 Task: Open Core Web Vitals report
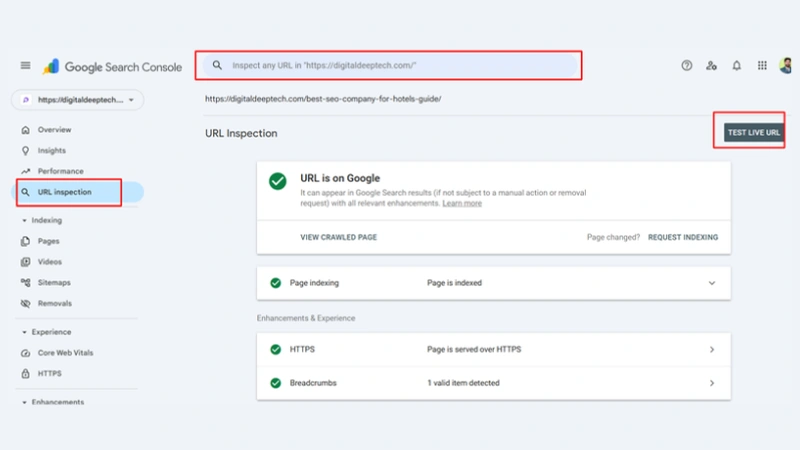tap(65, 353)
